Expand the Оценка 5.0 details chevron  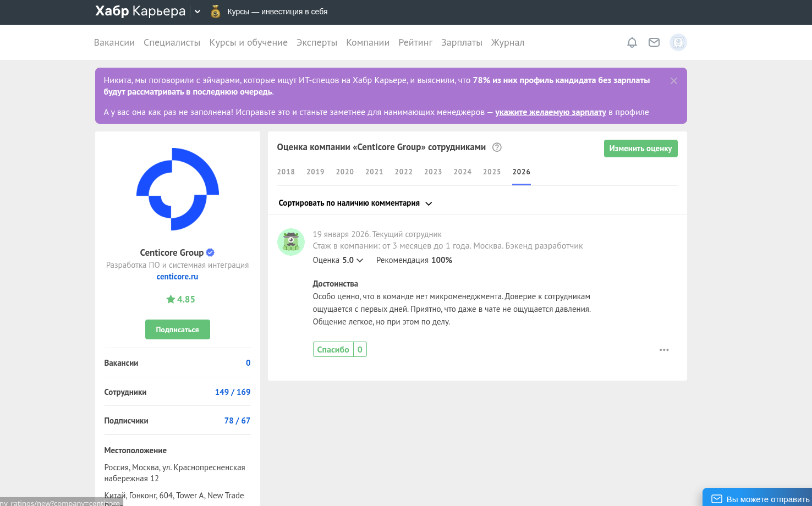pos(360,260)
